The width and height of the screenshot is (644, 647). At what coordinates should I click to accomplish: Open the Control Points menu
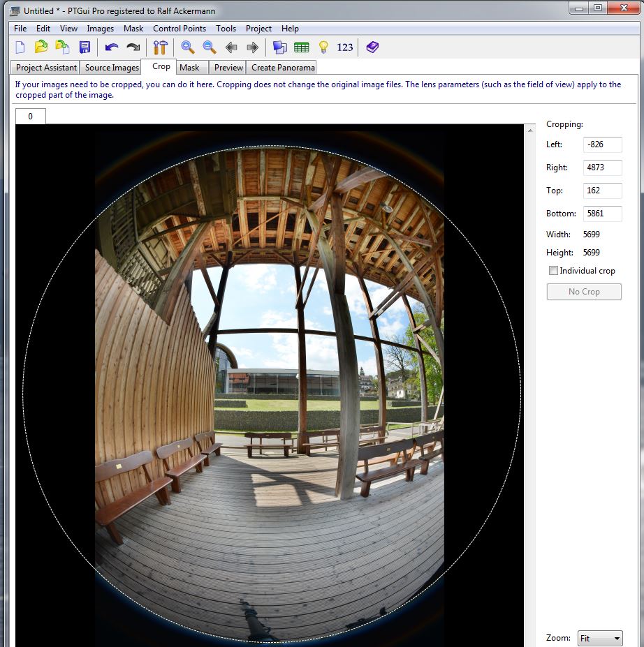click(180, 29)
